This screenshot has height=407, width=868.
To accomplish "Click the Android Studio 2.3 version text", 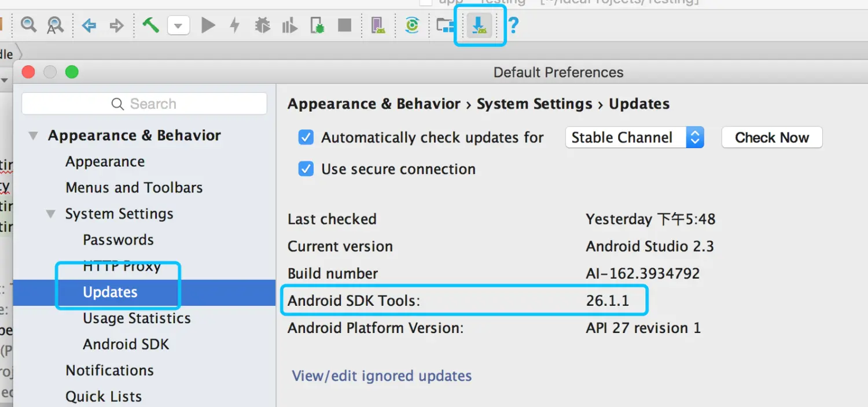I will click(x=650, y=246).
